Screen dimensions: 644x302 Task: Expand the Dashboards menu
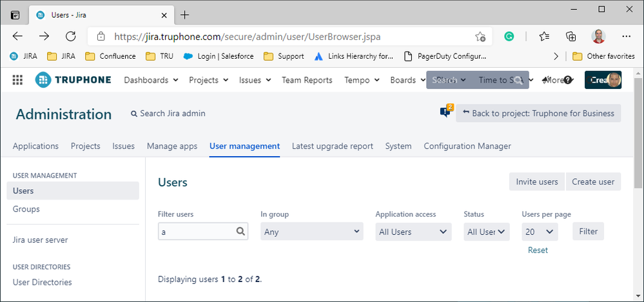(x=151, y=80)
